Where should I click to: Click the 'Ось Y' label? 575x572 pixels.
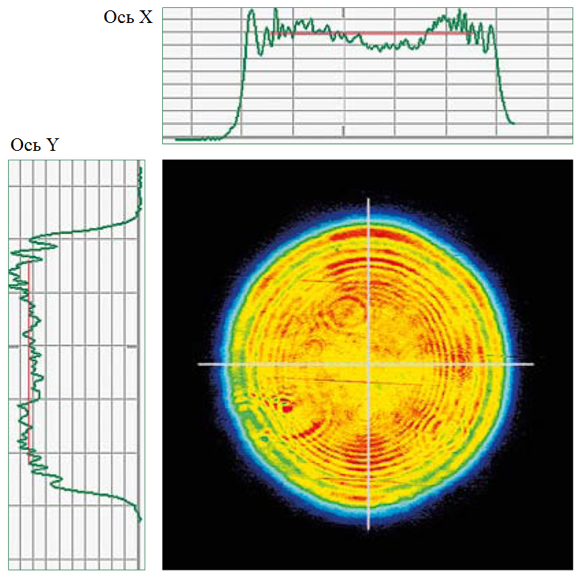coord(34,145)
